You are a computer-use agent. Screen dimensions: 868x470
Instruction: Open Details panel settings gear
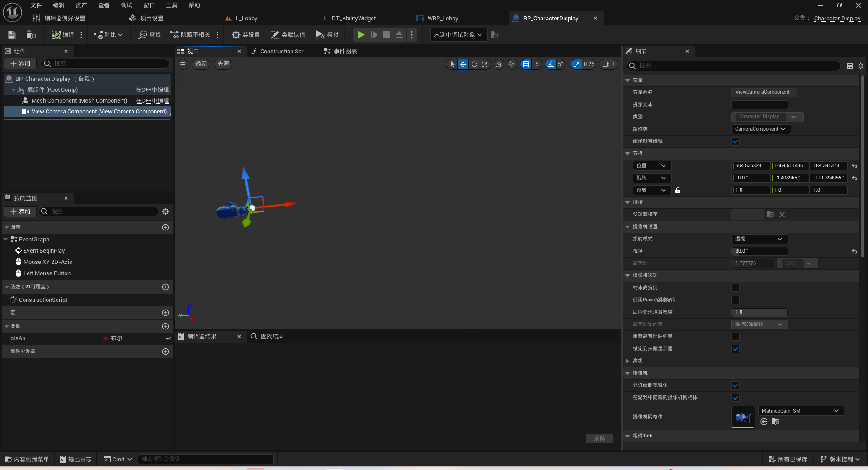(x=861, y=66)
